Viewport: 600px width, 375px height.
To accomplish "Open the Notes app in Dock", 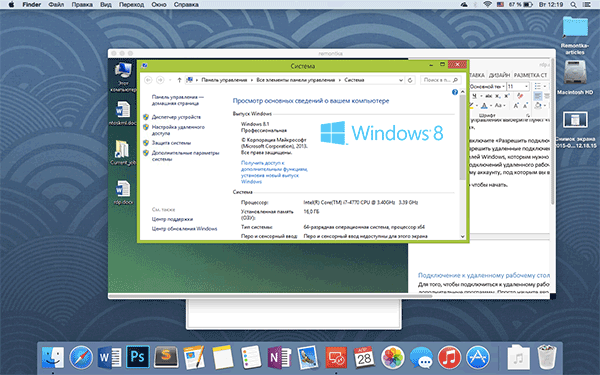I will (x=223, y=357).
